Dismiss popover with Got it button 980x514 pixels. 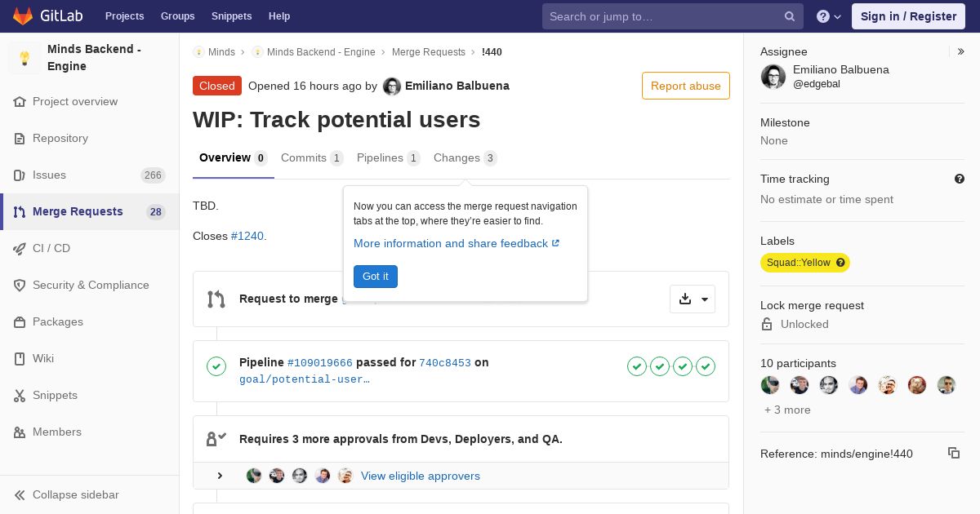376,277
